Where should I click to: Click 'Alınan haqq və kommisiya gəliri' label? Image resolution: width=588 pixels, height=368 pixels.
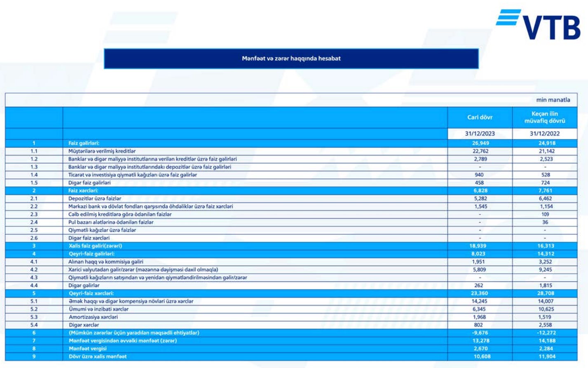point(106,262)
